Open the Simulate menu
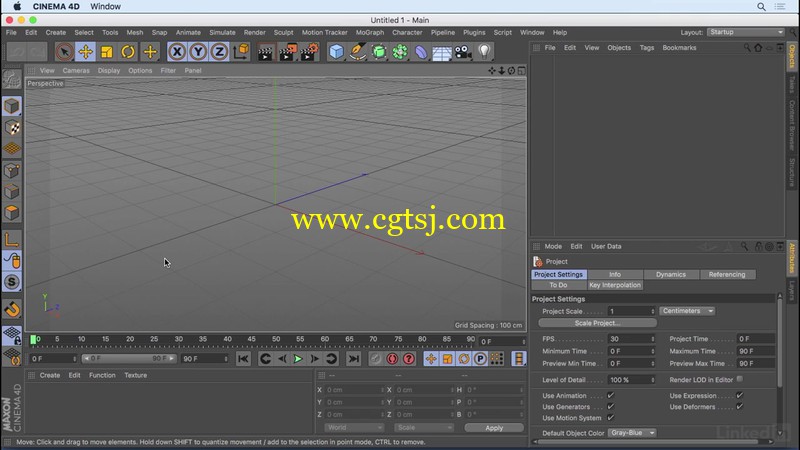 point(222,32)
